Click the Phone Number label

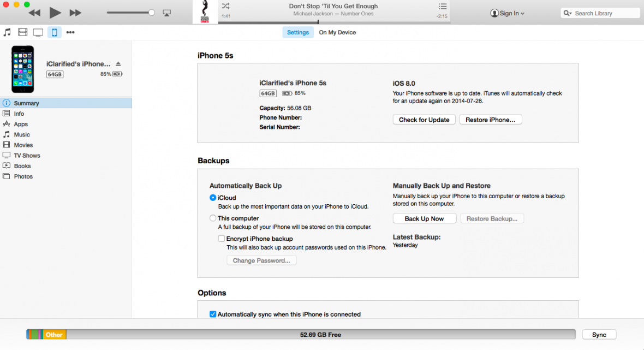[281, 117]
